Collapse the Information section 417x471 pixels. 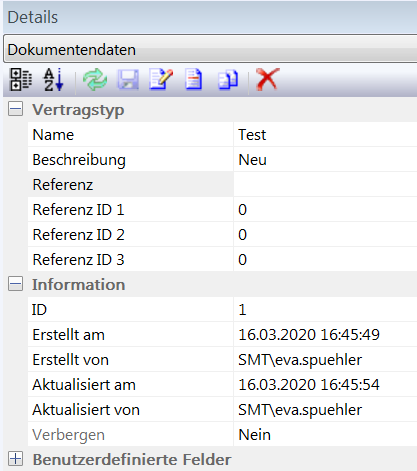(15, 284)
